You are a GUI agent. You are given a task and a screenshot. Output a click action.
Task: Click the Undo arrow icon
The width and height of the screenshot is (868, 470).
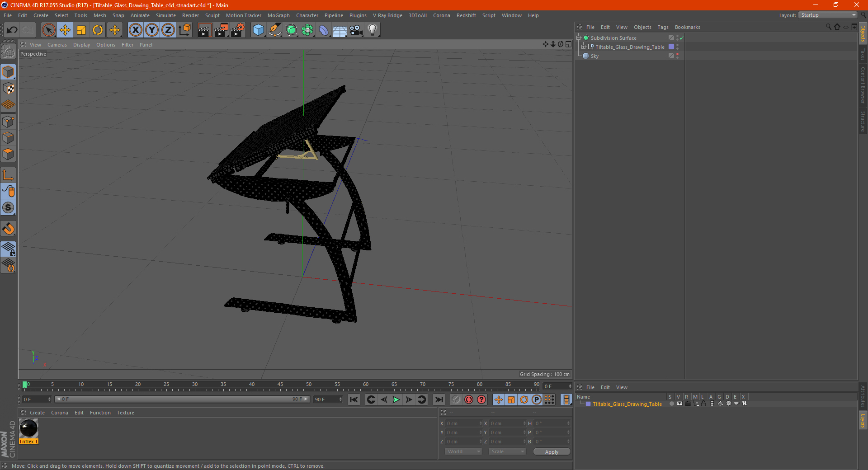click(x=12, y=30)
